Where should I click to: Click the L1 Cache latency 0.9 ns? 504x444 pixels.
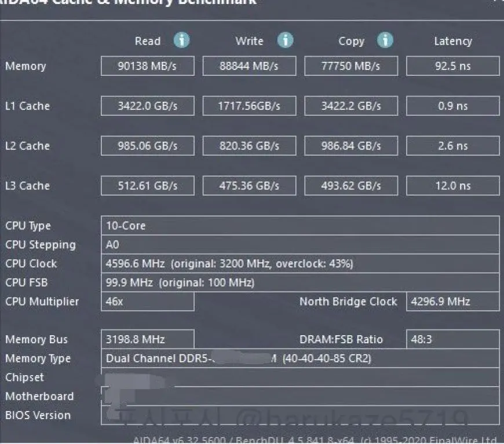tap(453, 106)
